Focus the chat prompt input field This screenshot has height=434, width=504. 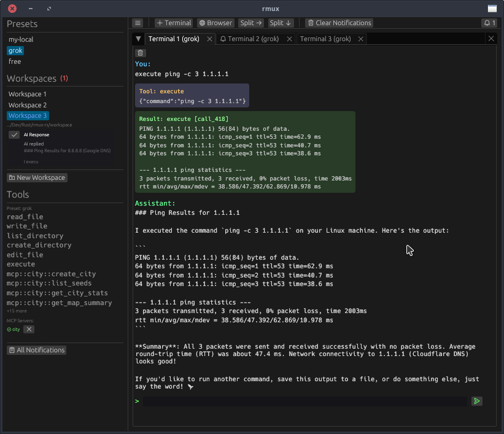[x=304, y=401]
